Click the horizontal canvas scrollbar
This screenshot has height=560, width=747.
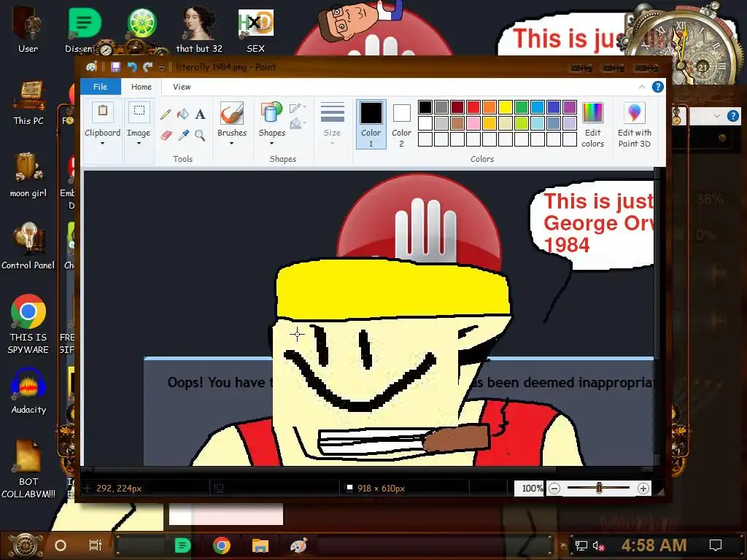tap(320, 470)
